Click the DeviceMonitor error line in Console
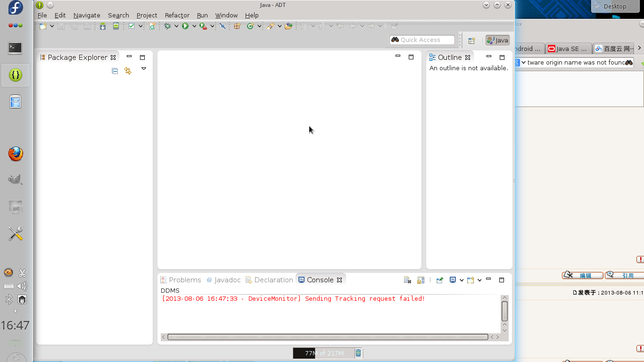The image size is (644, 362). 293,299
